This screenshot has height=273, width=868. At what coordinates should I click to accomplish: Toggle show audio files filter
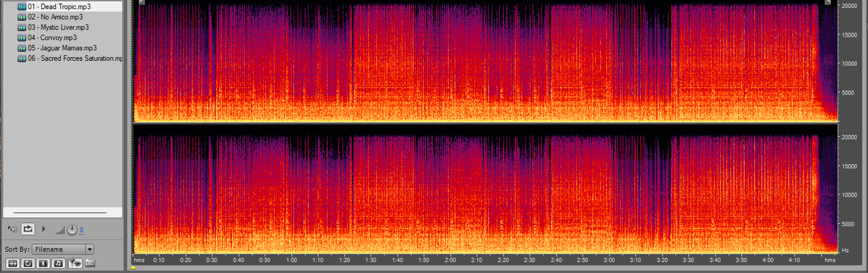tap(12, 263)
